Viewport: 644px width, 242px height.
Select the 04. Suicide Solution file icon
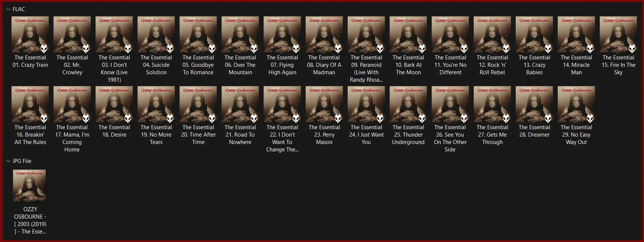point(156,35)
